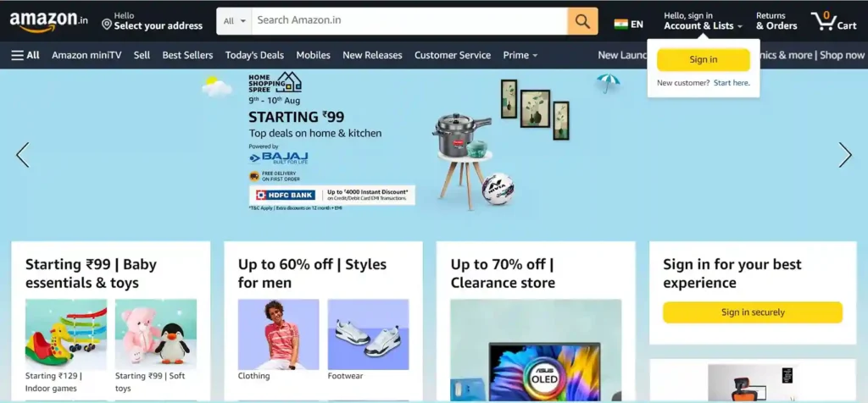Image resolution: width=868 pixels, height=403 pixels.
Task: Select the India flag language icon
Action: point(621,25)
